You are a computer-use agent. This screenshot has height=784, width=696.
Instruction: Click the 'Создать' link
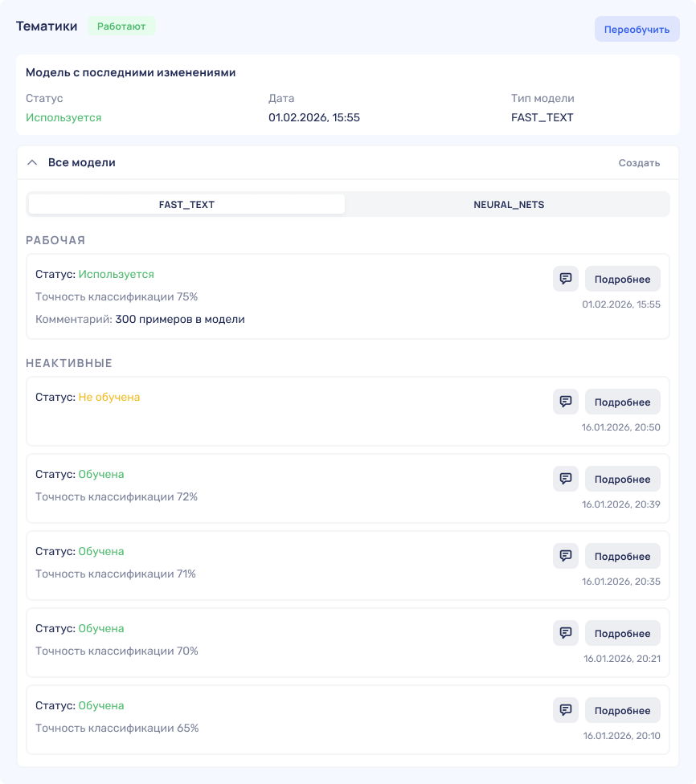(639, 163)
